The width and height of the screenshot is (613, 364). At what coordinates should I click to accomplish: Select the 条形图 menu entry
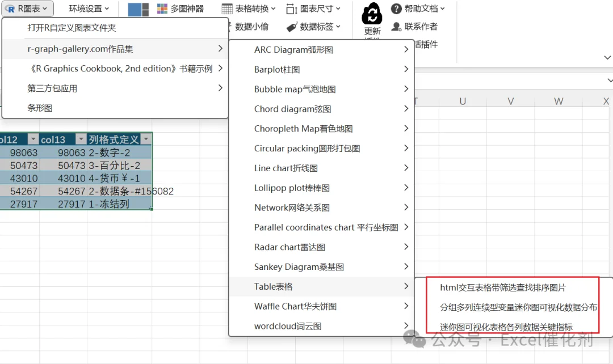[115, 108]
